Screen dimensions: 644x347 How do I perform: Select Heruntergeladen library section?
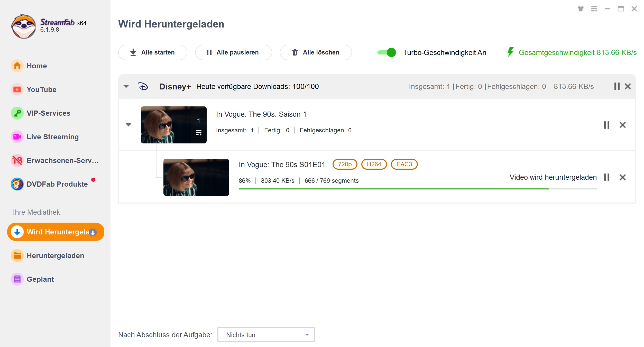(x=55, y=255)
